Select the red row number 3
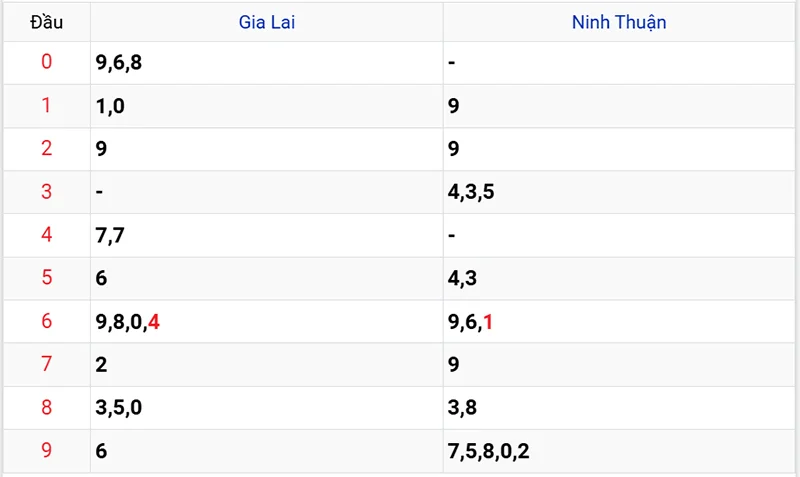 tap(46, 192)
